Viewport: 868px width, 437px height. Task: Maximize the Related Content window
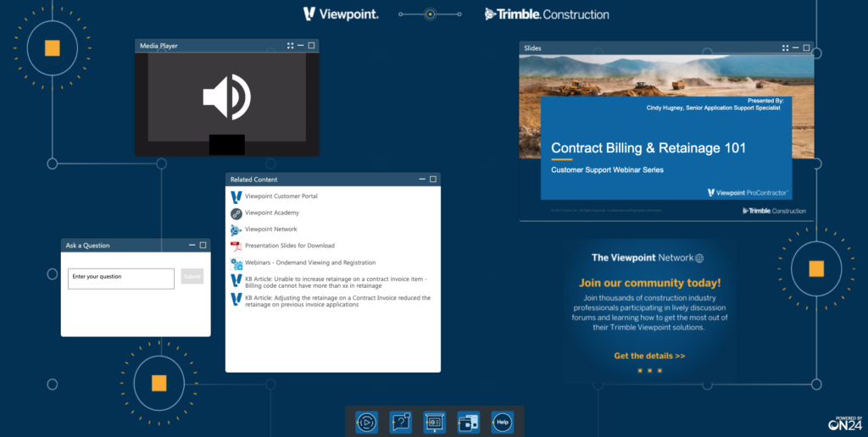click(433, 180)
